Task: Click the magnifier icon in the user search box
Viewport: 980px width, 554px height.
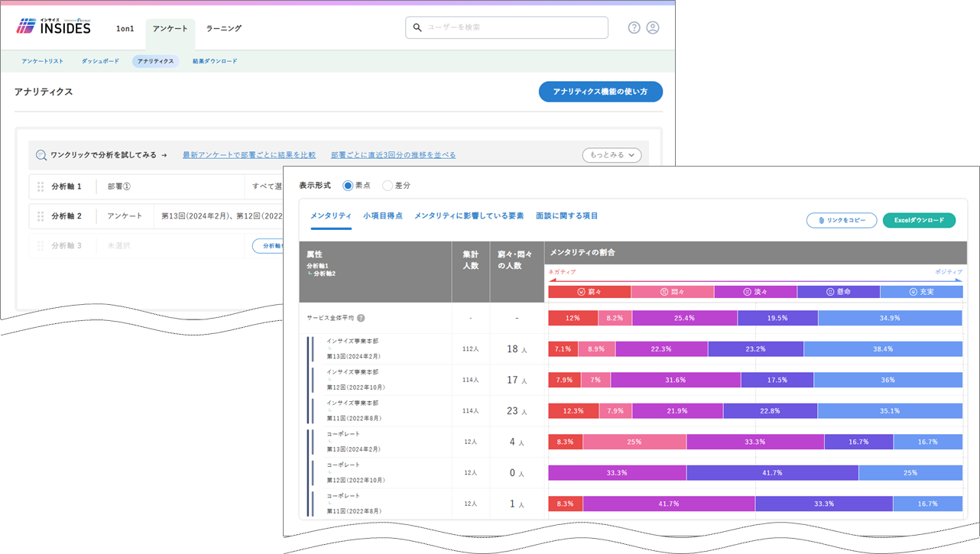Action: [x=417, y=28]
